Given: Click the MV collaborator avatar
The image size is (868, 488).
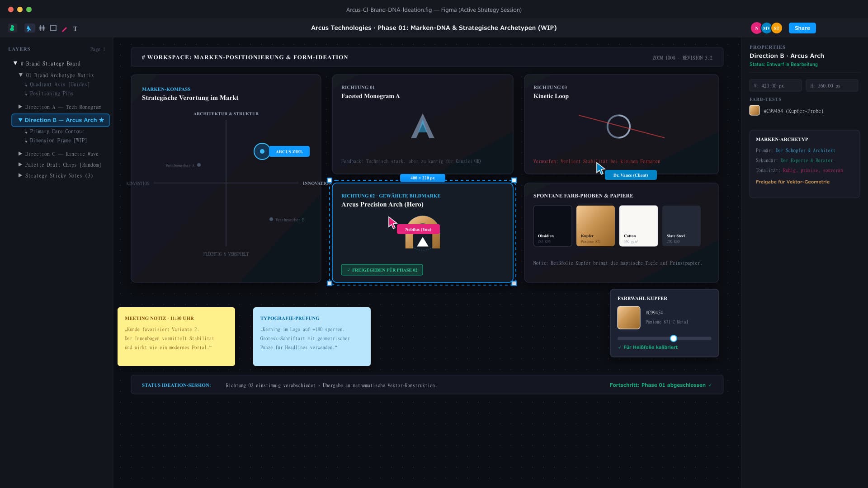Looking at the screenshot, I should [766, 28].
